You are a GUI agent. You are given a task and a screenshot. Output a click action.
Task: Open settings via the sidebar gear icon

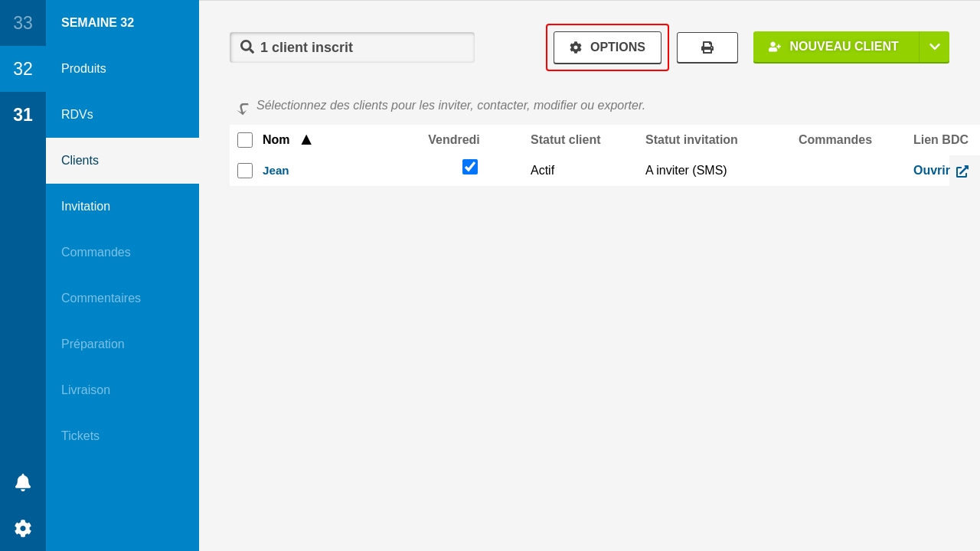pos(23,528)
